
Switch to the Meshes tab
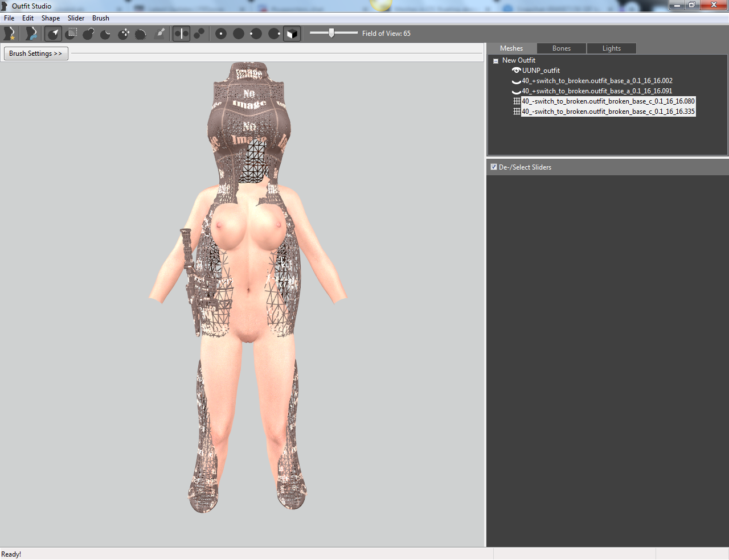click(x=511, y=48)
